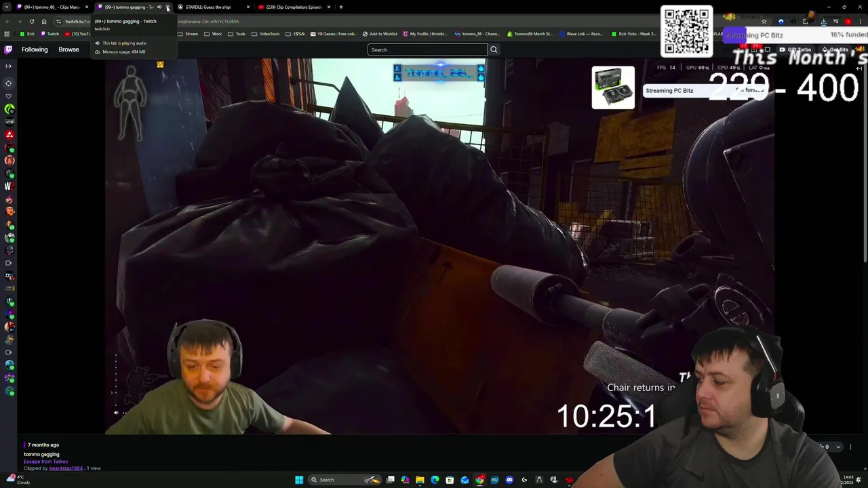Submit search with magnifier button
The width and height of the screenshot is (868, 488).
494,49
